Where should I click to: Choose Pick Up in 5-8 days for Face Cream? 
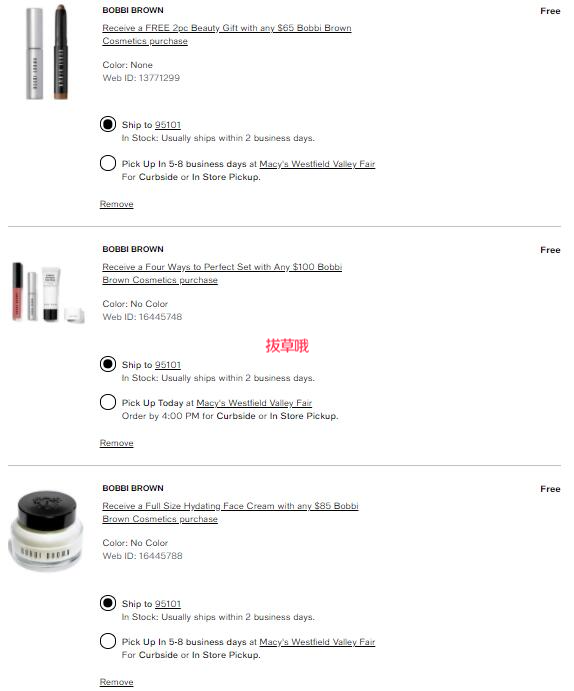(107, 641)
